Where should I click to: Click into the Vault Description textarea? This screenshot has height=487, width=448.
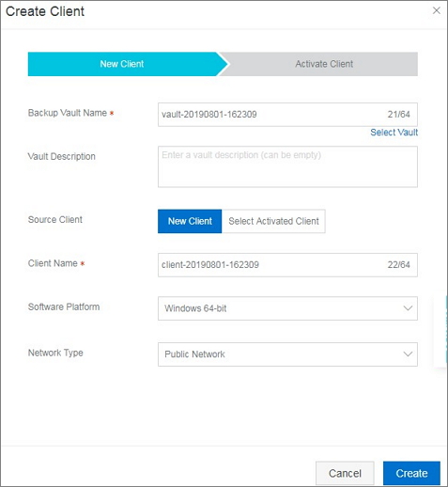pos(287,166)
